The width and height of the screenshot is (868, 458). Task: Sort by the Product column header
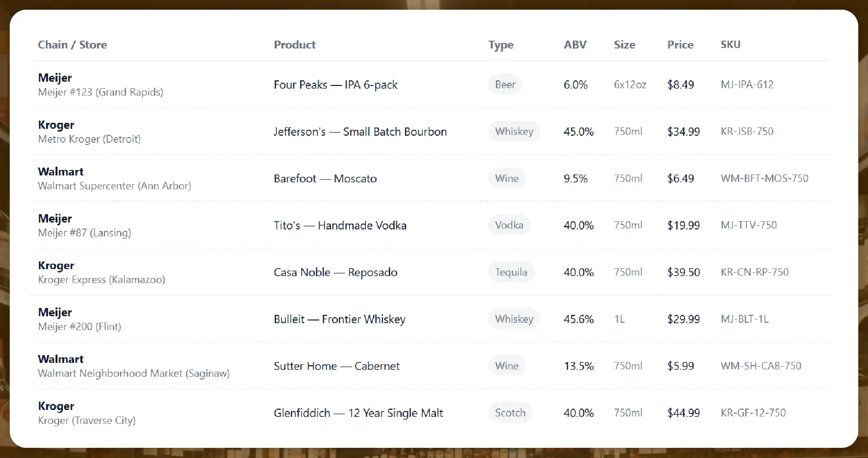click(x=295, y=45)
